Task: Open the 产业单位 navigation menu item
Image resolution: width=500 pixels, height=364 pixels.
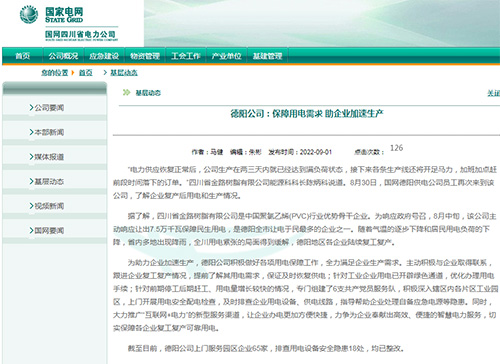Action: tap(227, 56)
